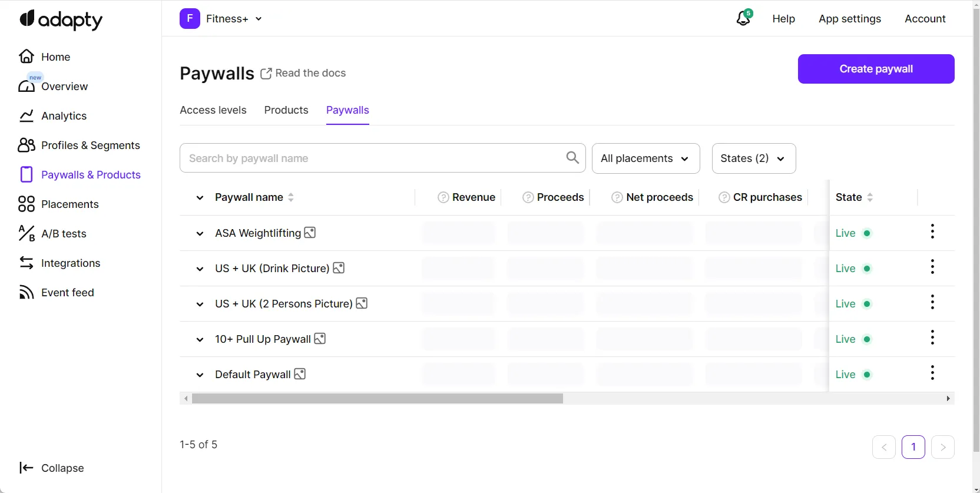Image resolution: width=980 pixels, height=493 pixels.
Task: Switch to the Products tab
Action: tap(286, 110)
